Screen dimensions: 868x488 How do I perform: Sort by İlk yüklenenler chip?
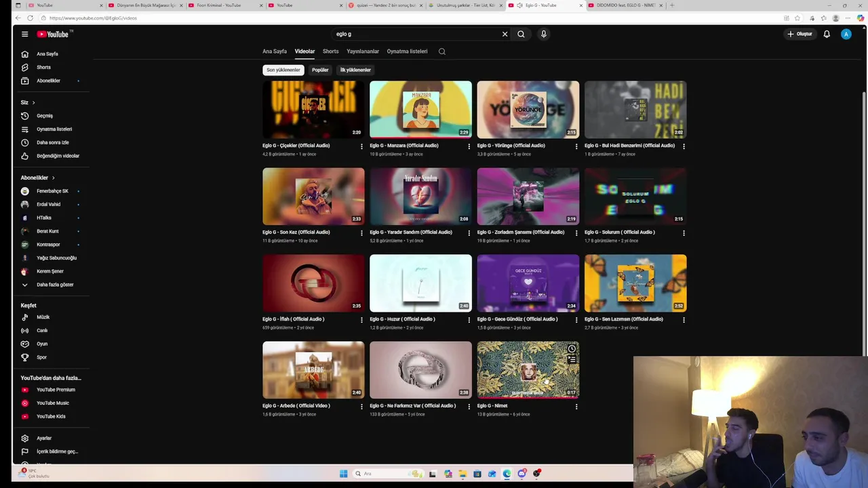[x=355, y=70]
